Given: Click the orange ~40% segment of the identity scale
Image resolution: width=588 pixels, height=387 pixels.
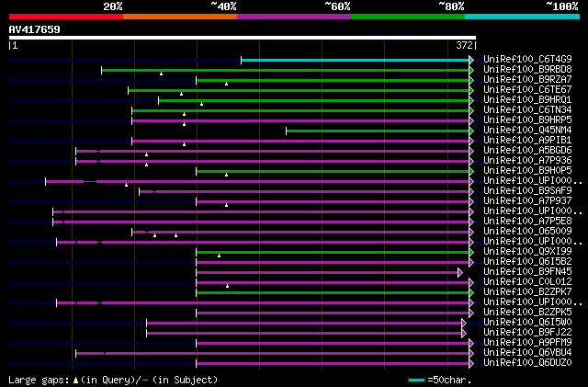Looking at the screenshot, I should point(180,17).
